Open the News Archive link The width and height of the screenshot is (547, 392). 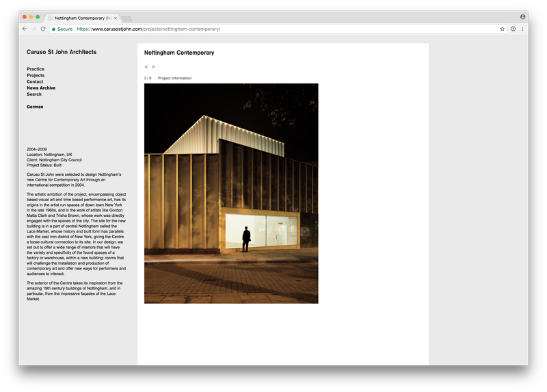(x=41, y=88)
